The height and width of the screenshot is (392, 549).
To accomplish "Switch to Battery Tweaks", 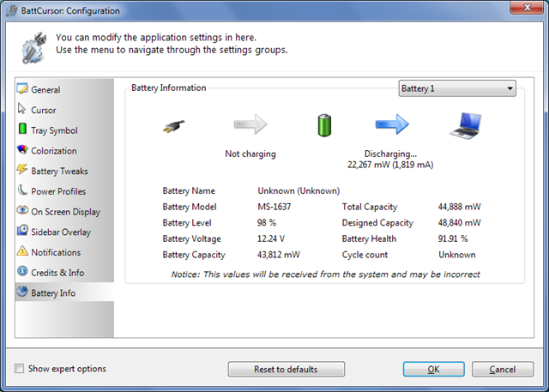I will (64, 171).
